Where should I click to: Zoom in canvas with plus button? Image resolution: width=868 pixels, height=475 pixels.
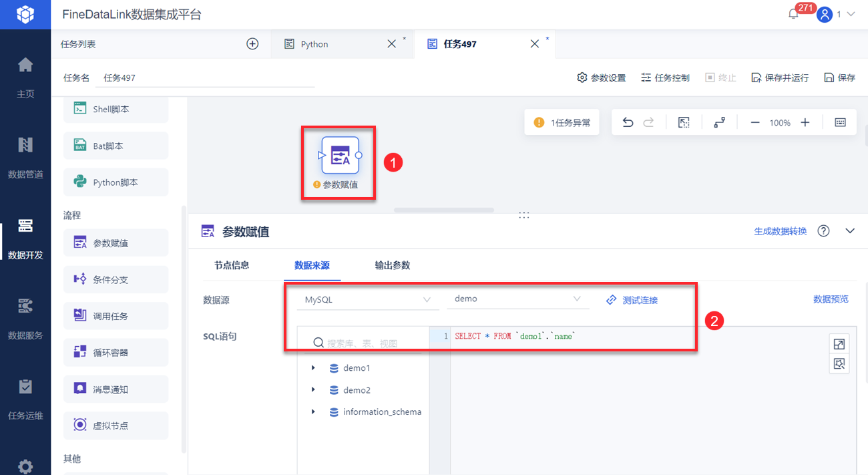pos(805,122)
